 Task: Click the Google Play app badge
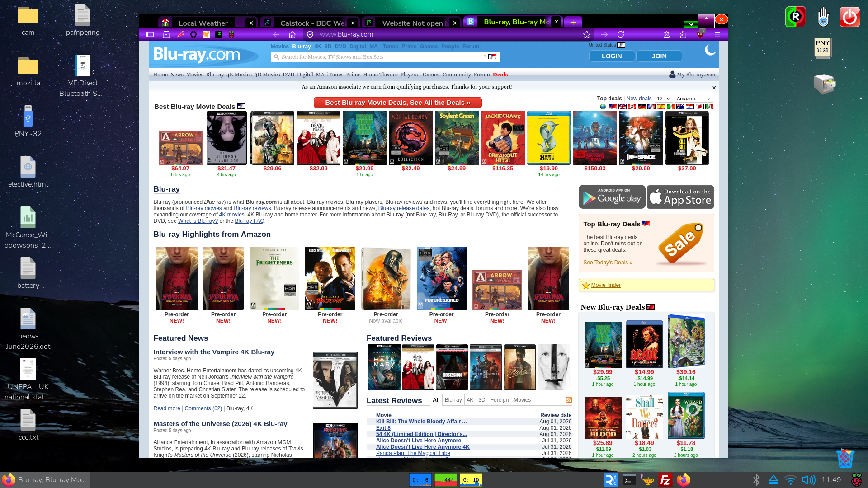click(x=612, y=197)
